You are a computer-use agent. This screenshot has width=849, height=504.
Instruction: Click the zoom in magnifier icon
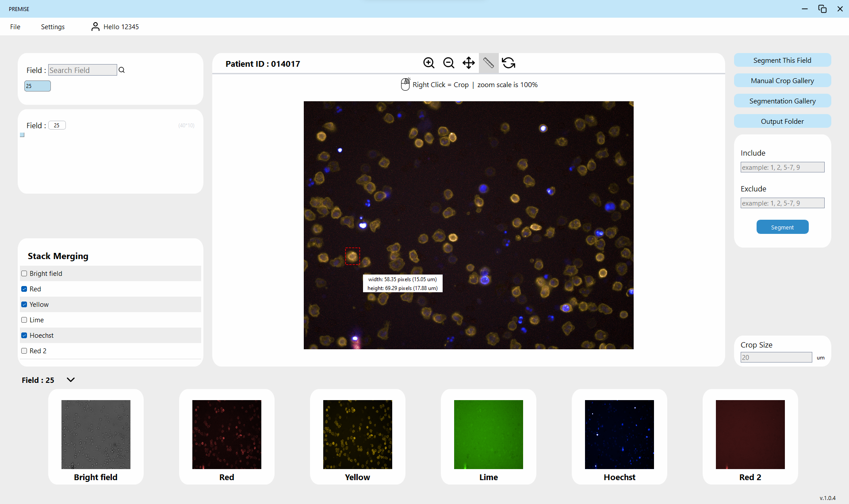pyautogui.click(x=428, y=63)
